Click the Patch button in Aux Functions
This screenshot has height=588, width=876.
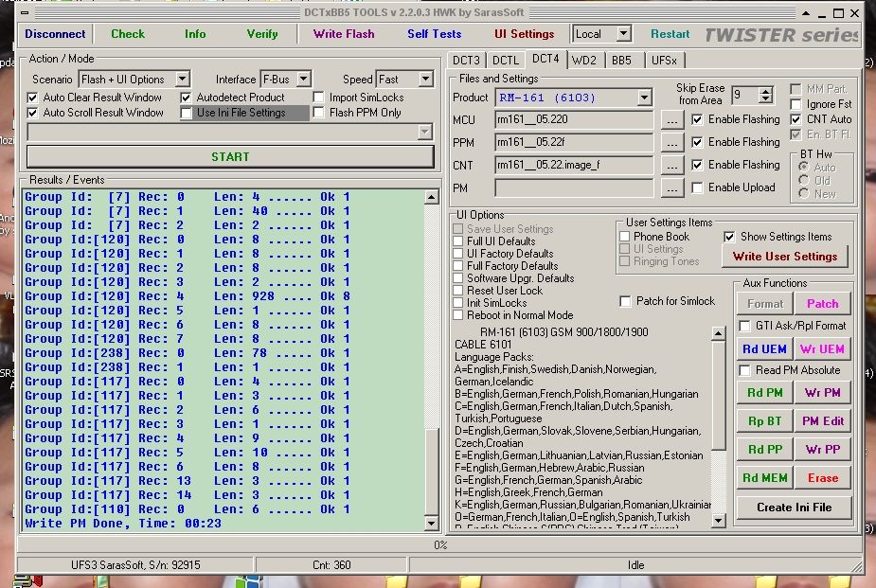[x=822, y=304]
